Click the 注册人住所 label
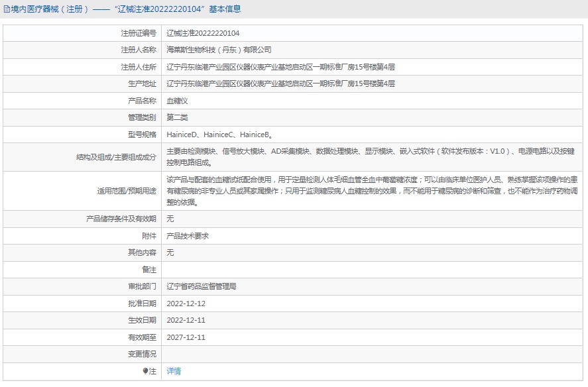This screenshot has height=387, width=588. 139,67
